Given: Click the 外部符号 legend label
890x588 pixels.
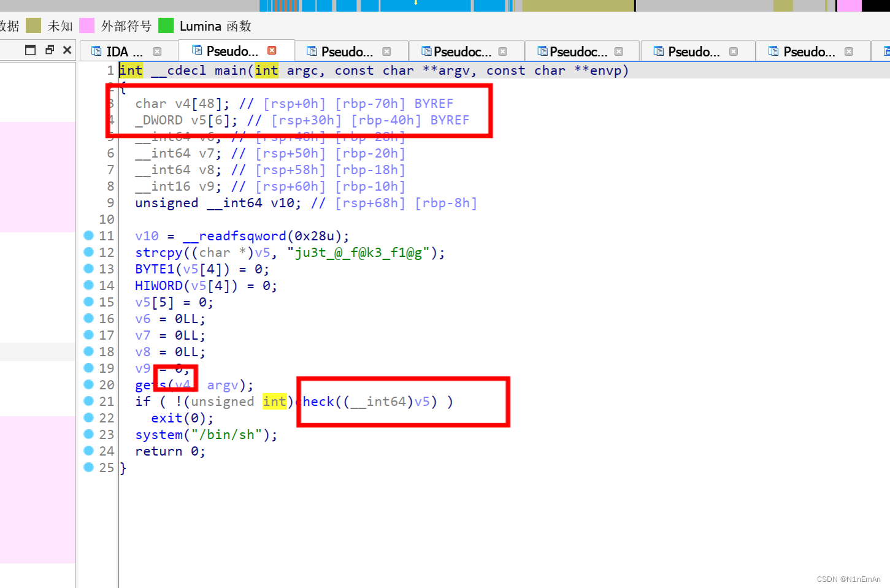Looking at the screenshot, I should tap(126, 26).
